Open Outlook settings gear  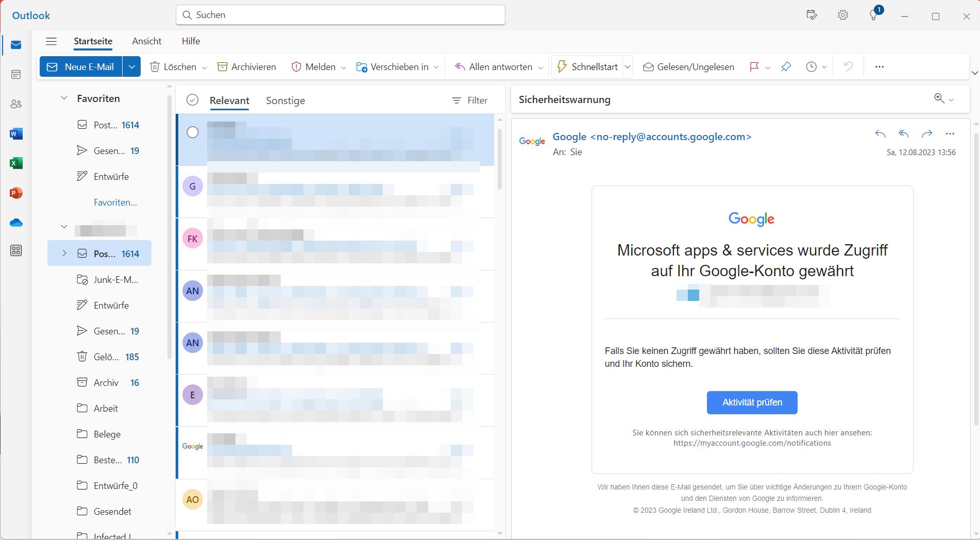point(843,15)
